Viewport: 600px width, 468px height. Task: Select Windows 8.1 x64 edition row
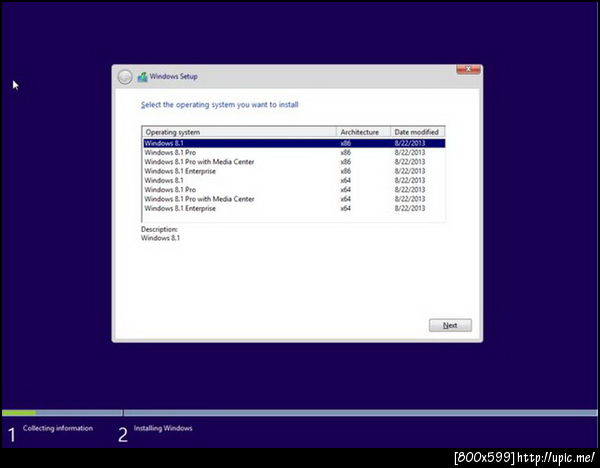(294, 180)
